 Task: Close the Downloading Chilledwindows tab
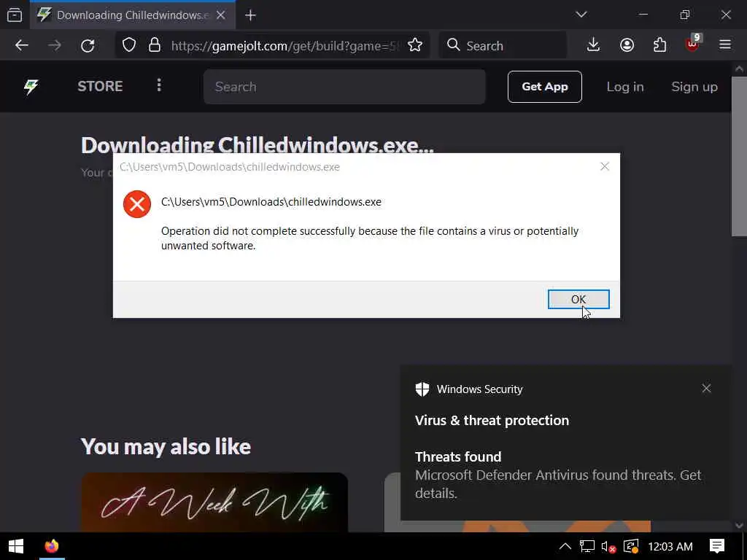click(x=220, y=15)
